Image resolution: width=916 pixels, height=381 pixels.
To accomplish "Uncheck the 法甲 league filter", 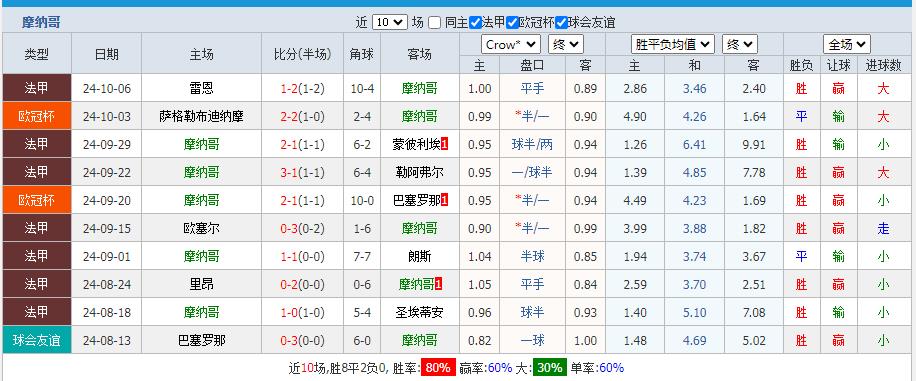I will [x=476, y=23].
